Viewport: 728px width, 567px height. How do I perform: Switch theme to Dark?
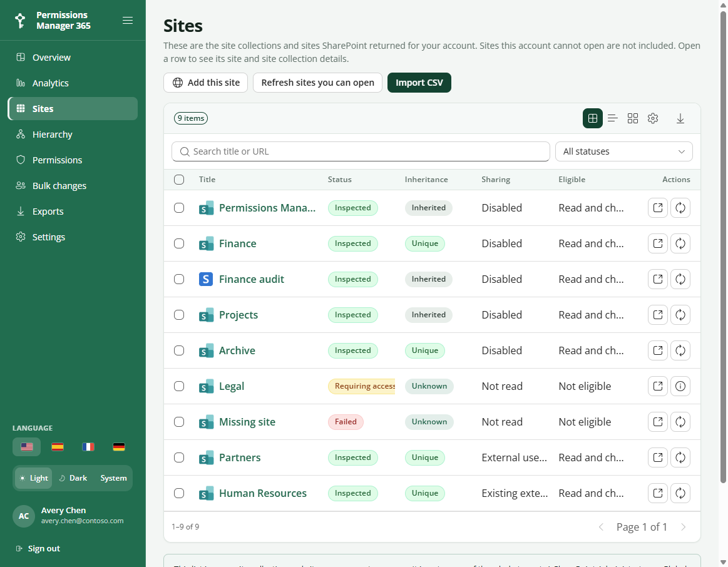click(x=73, y=478)
